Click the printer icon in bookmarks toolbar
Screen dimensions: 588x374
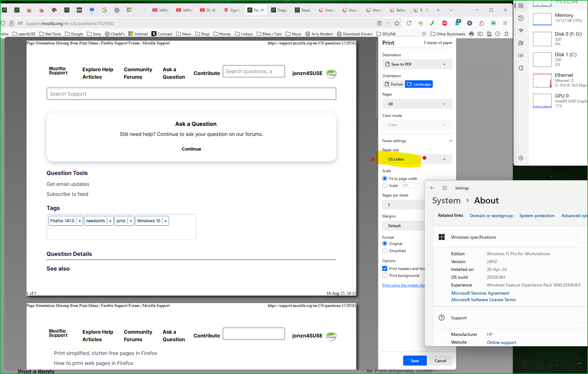pyautogui.click(x=472, y=34)
